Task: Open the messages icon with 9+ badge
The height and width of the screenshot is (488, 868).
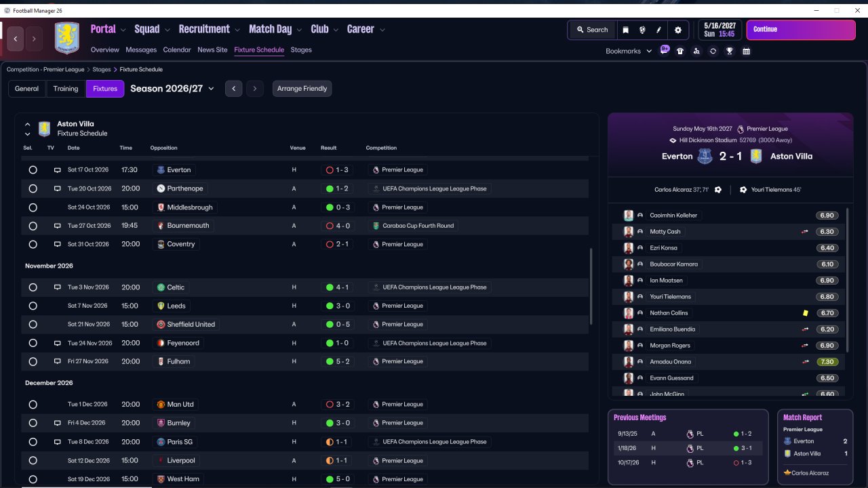Action: click(x=665, y=50)
